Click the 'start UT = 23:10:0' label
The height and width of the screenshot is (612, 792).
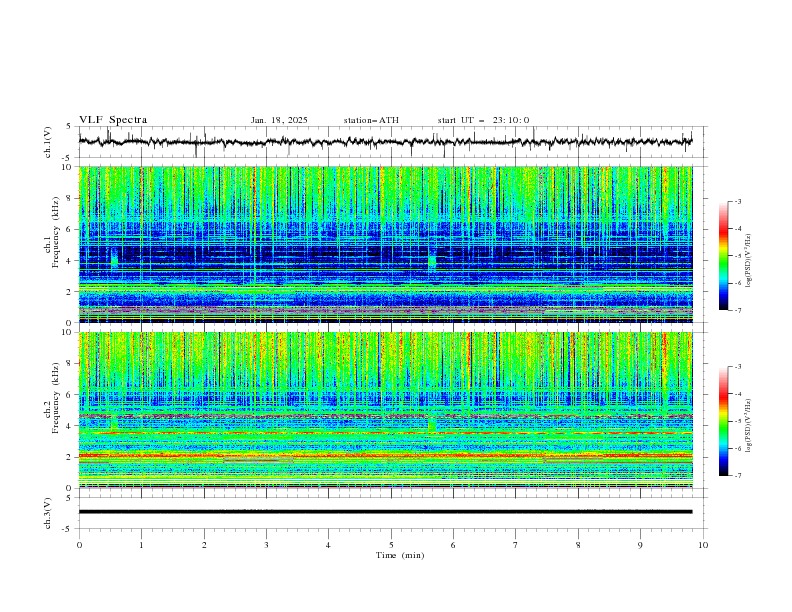tap(483, 120)
